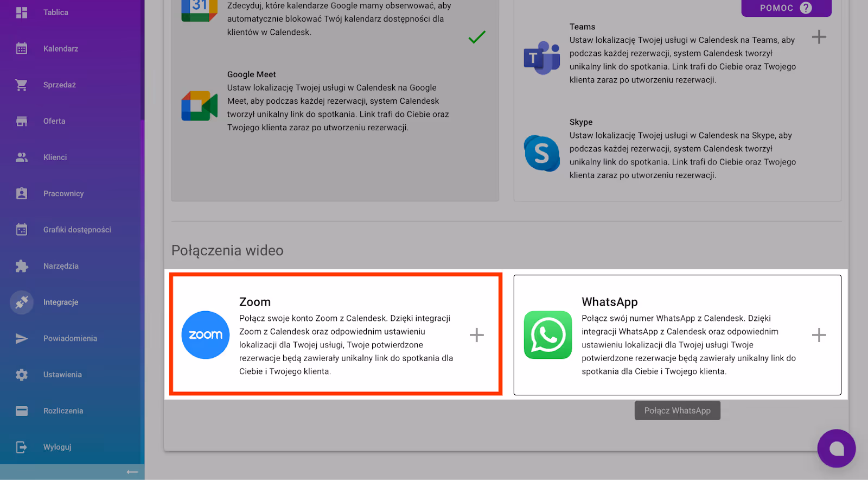The height and width of the screenshot is (480, 868).
Task: Expand the Zoom integration with plus
Action: click(477, 335)
